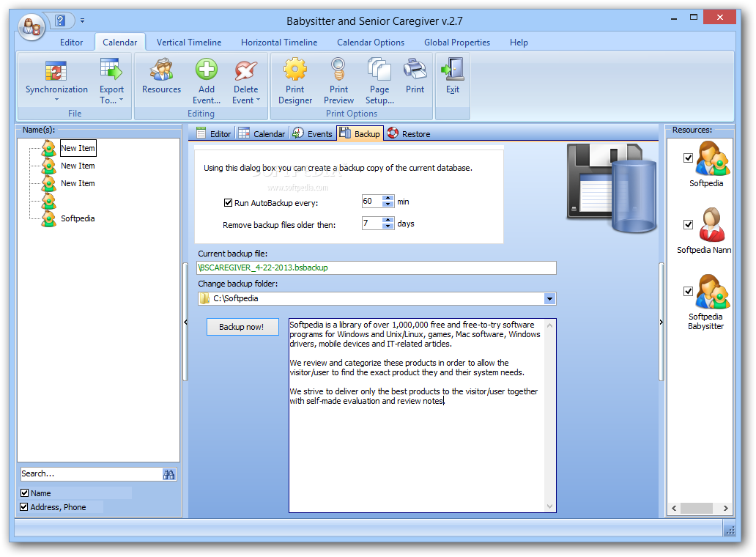Select the Softpedia Babysitter resource avatar

pyautogui.click(x=711, y=291)
